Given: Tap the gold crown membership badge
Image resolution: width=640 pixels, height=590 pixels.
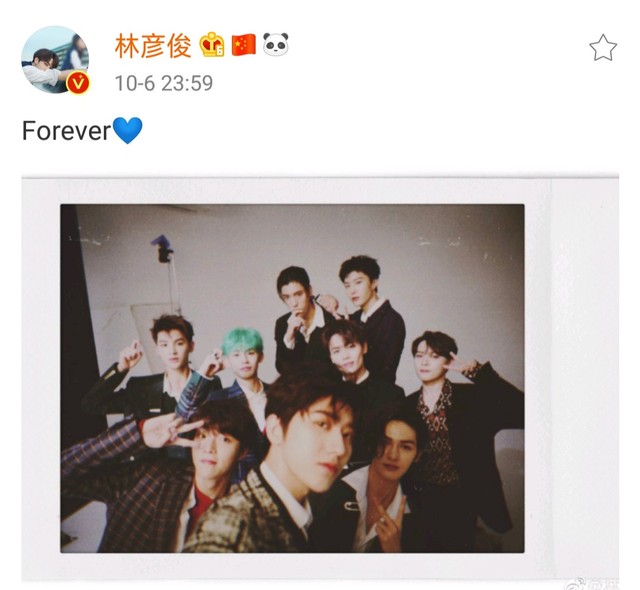Looking at the screenshot, I should [212, 44].
